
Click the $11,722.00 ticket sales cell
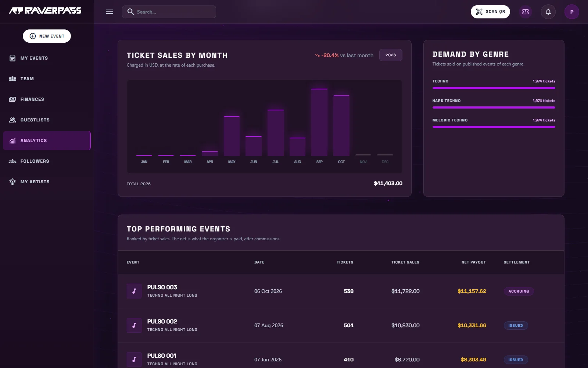pos(405,291)
